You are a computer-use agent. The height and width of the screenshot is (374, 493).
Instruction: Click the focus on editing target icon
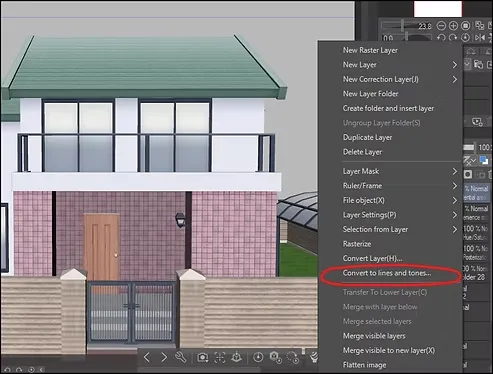(x=220, y=358)
